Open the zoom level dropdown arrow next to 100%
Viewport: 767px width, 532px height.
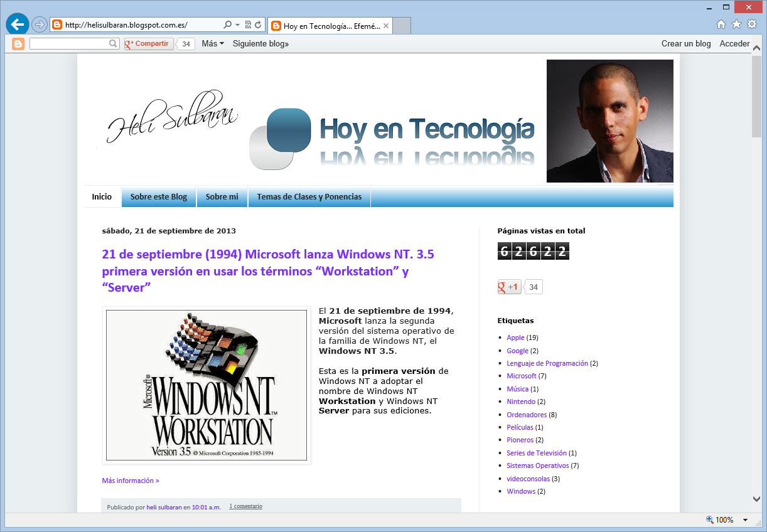coord(745,520)
